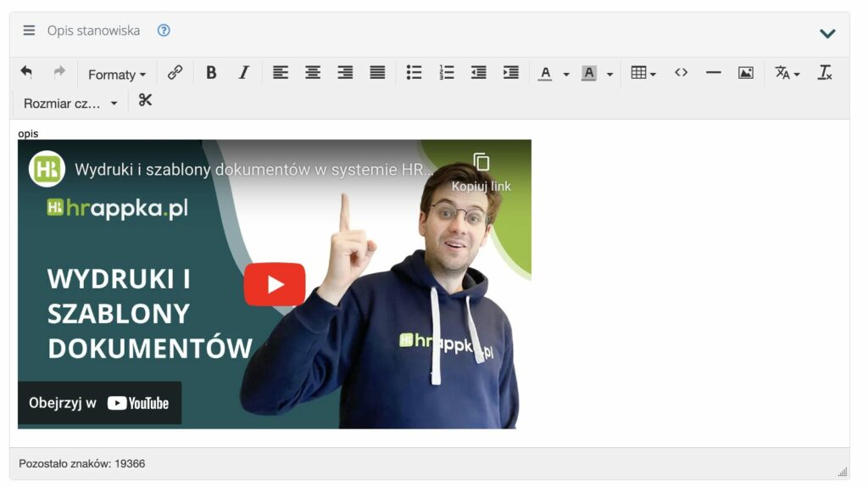Justify the text alignment
This screenshot has height=487, width=868.
377,73
